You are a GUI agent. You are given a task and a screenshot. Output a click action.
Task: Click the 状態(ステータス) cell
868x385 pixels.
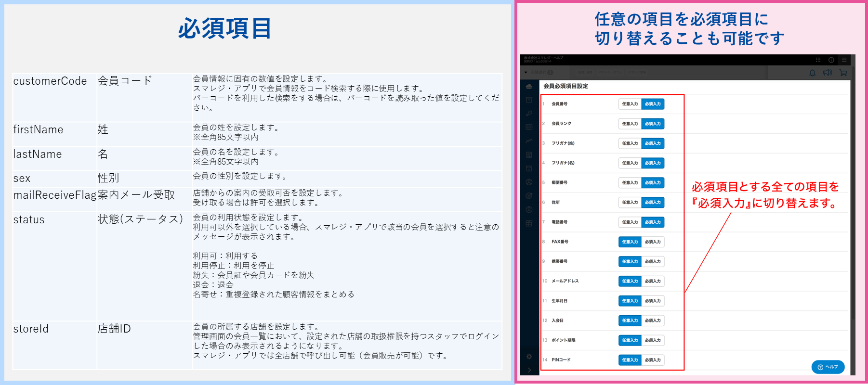click(x=145, y=266)
